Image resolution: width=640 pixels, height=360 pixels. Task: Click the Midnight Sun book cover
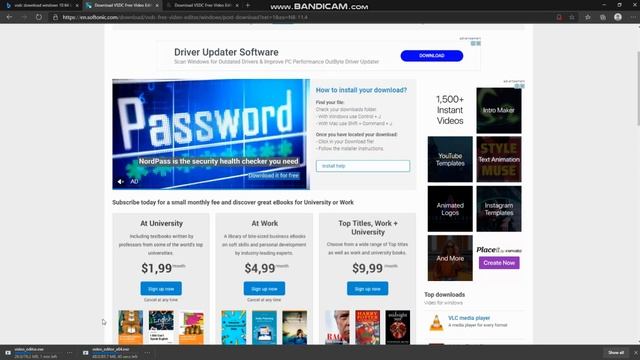point(398,327)
